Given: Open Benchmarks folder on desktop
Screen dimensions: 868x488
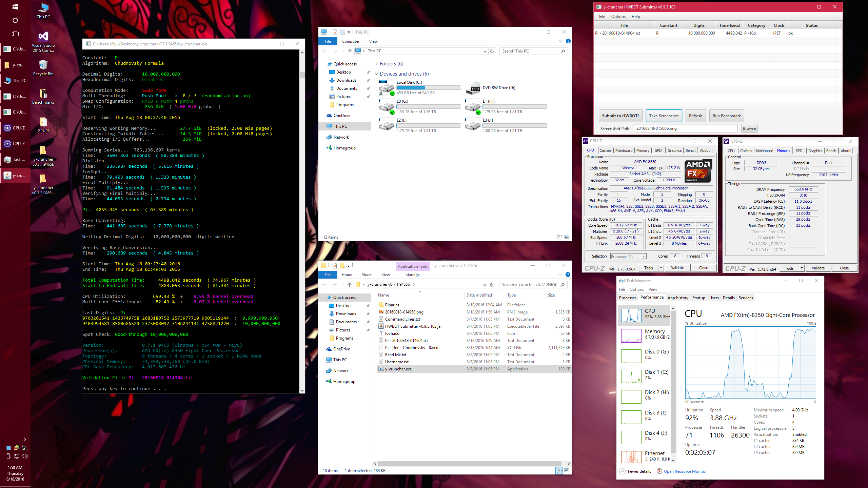Looking at the screenshot, I should point(43,96).
